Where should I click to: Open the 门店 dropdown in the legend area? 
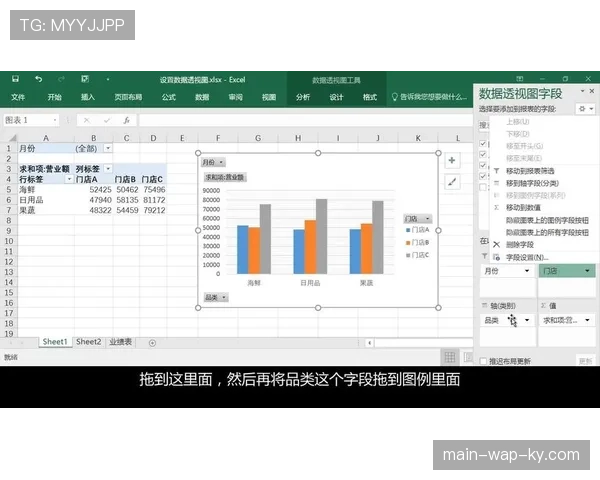click(x=587, y=271)
